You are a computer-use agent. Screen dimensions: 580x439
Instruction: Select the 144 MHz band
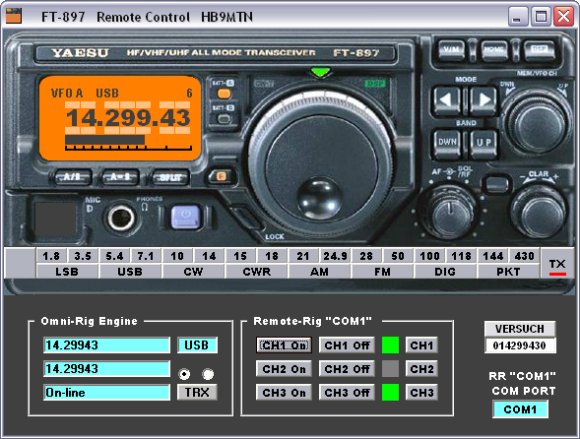click(x=493, y=256)
